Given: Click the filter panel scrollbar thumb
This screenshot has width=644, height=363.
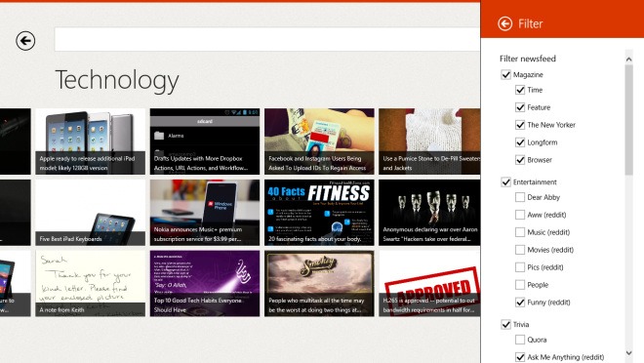Looking at the screenshot, I should coord(628,120).
